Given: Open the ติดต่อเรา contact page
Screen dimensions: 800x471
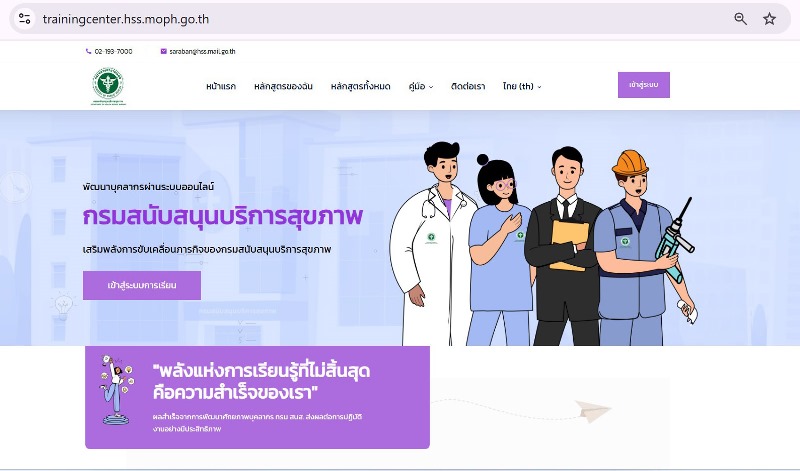Looking at the screenshot, I should (468, 86).
